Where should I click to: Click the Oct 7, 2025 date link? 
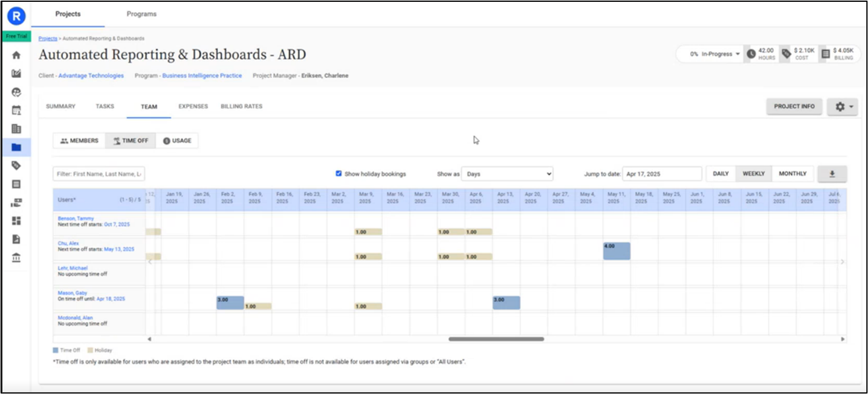pyautogui.click(x=117, y=224)
